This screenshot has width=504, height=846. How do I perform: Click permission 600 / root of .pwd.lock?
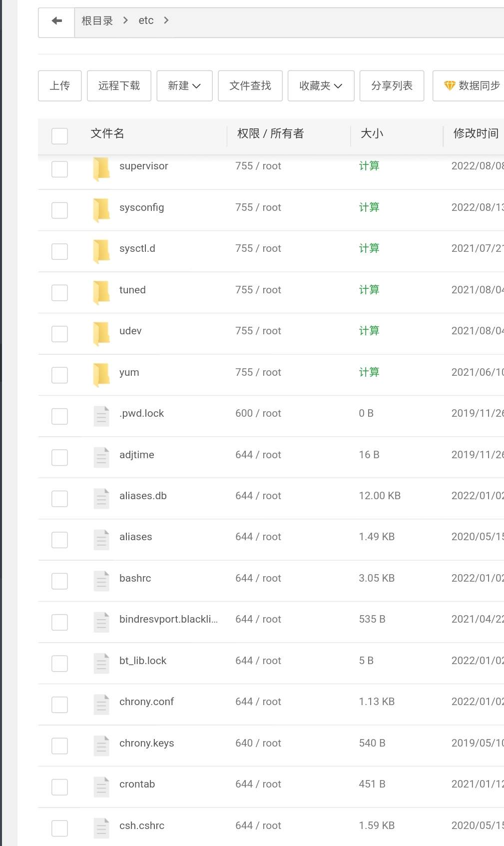(x=258, y=413)
